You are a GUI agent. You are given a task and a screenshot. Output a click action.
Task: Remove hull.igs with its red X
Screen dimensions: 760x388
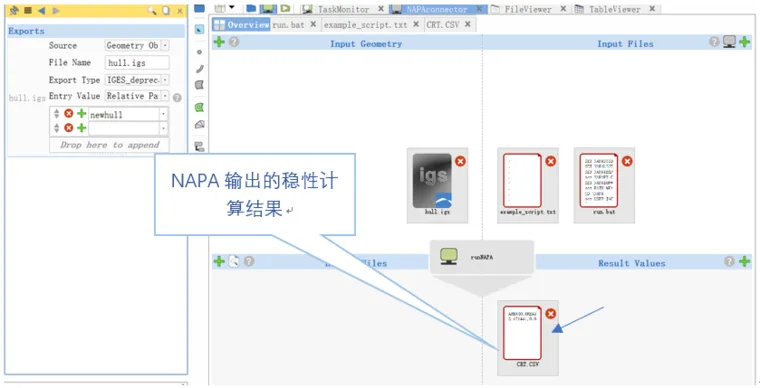click(460, 161)
